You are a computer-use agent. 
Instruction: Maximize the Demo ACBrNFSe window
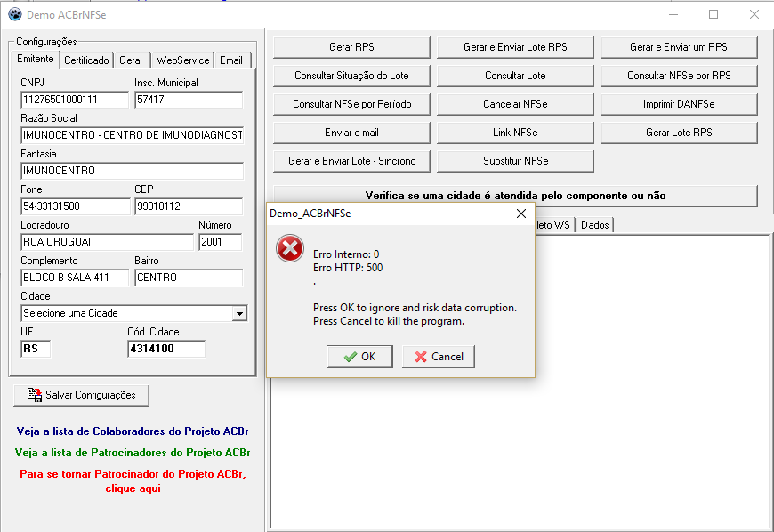(x=714, y=14)
